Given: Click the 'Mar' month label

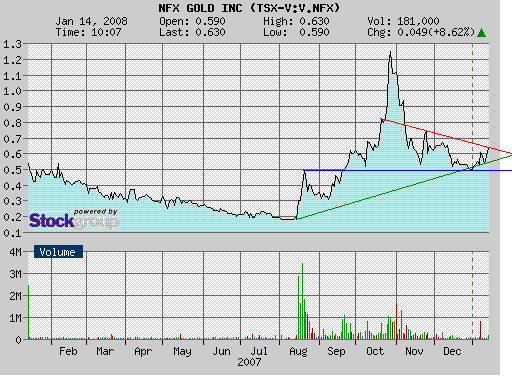Looking at the screenshot, I should pyautogui.click(x=105, y=351).
